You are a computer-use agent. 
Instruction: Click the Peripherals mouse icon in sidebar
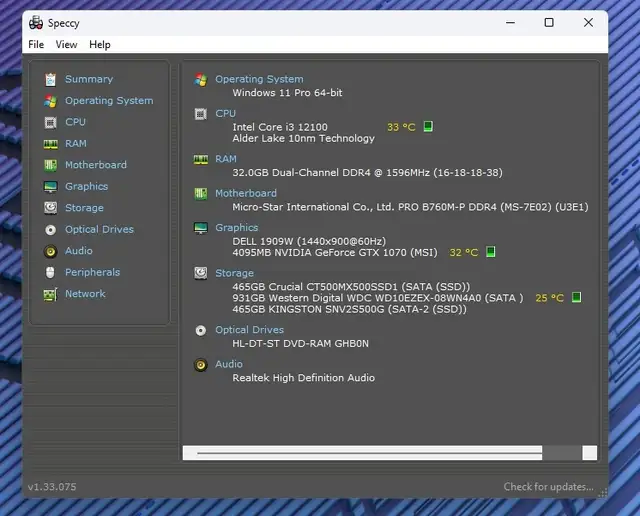coord(50,272)
